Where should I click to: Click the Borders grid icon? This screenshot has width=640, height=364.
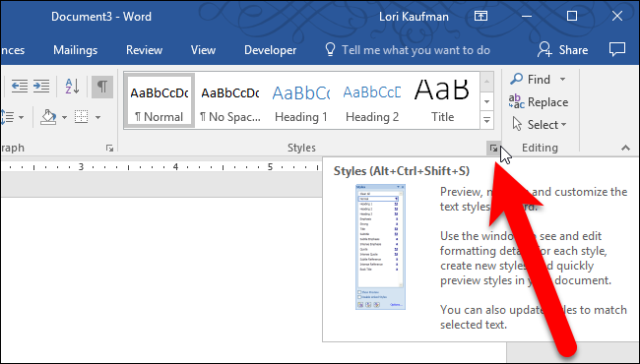[81, 117]
